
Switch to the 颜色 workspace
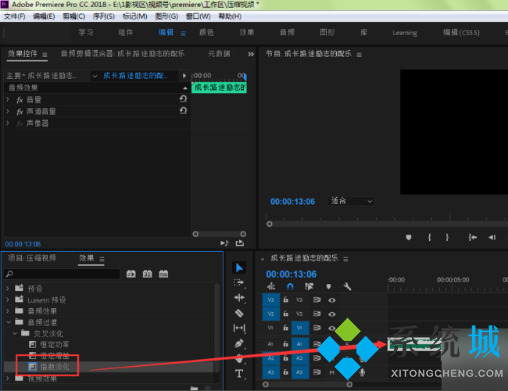point(206,32)
